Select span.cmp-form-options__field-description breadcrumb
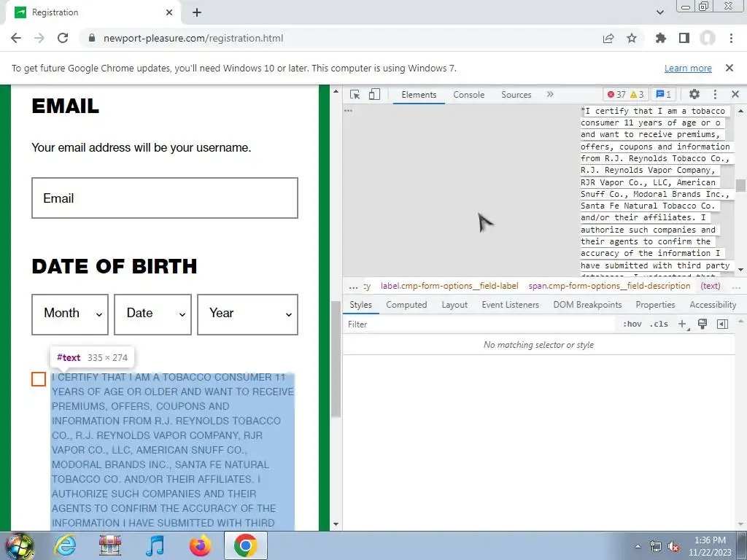The height and width of the screenshot is (560, 747). [609, 286]
